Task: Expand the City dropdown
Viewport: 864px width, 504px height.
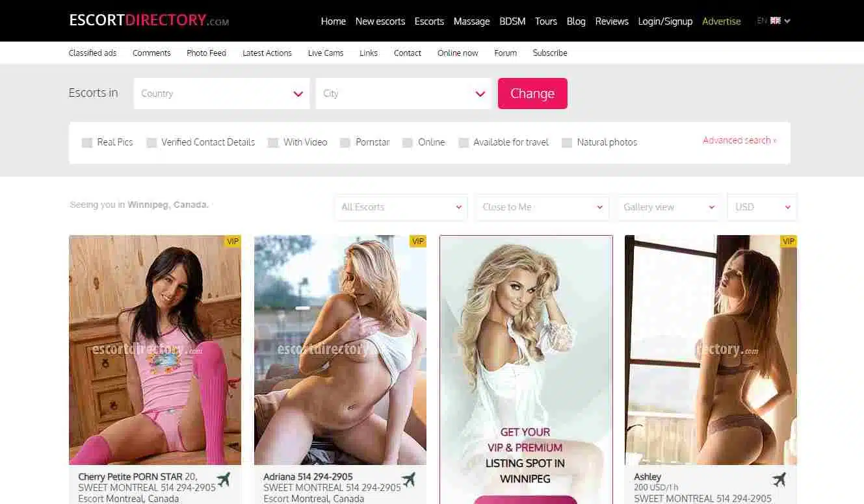Action: click(404, 94)
